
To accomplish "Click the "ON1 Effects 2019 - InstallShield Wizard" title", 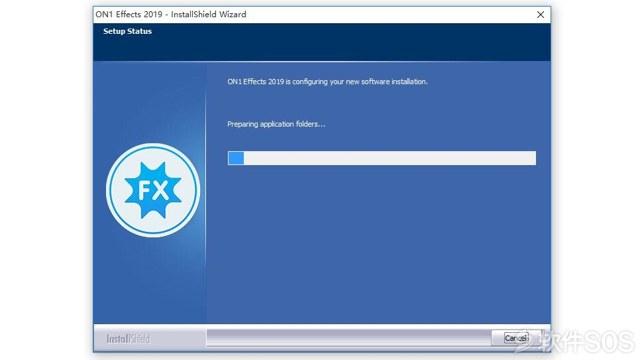I will tap(171, 15).
